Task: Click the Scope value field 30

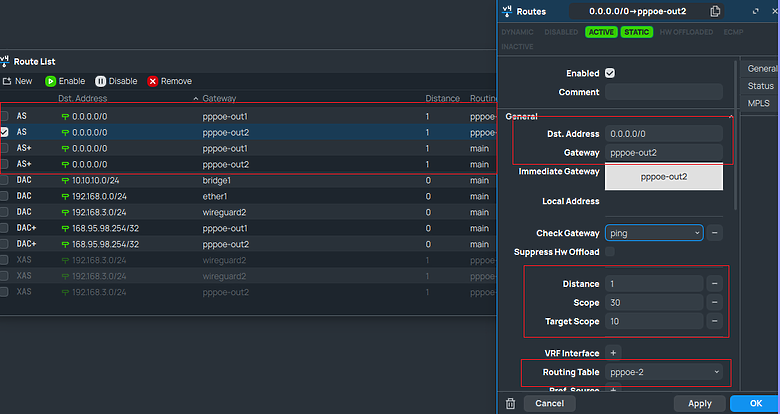Action: [x=654, y=303]
